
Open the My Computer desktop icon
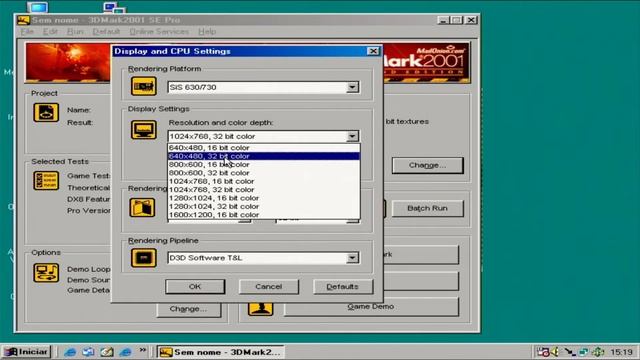tap(38, 7)
